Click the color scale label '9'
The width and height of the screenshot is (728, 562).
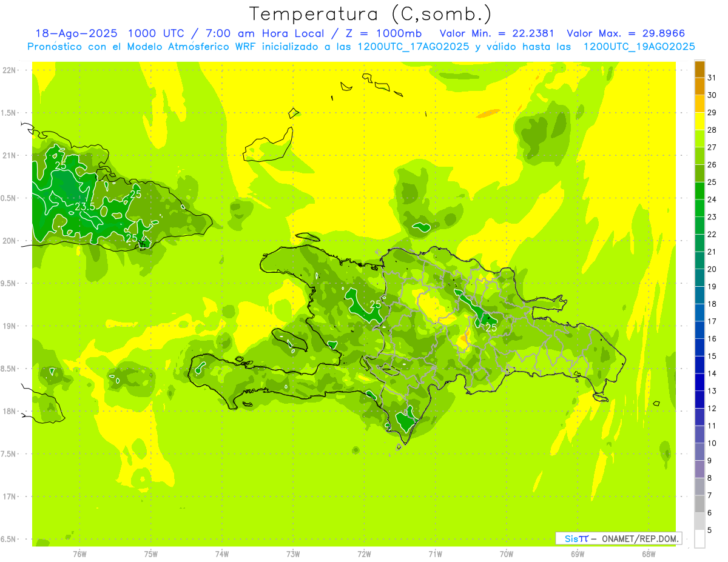[709, 461]
